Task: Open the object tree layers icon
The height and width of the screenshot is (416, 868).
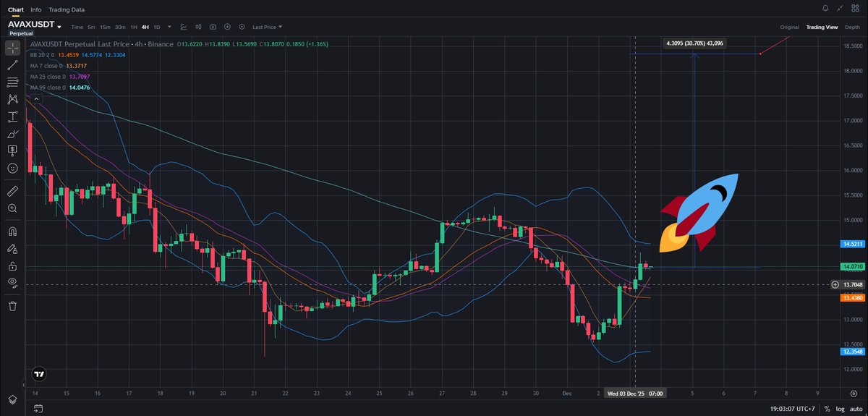Action: (x=12, y=400)
